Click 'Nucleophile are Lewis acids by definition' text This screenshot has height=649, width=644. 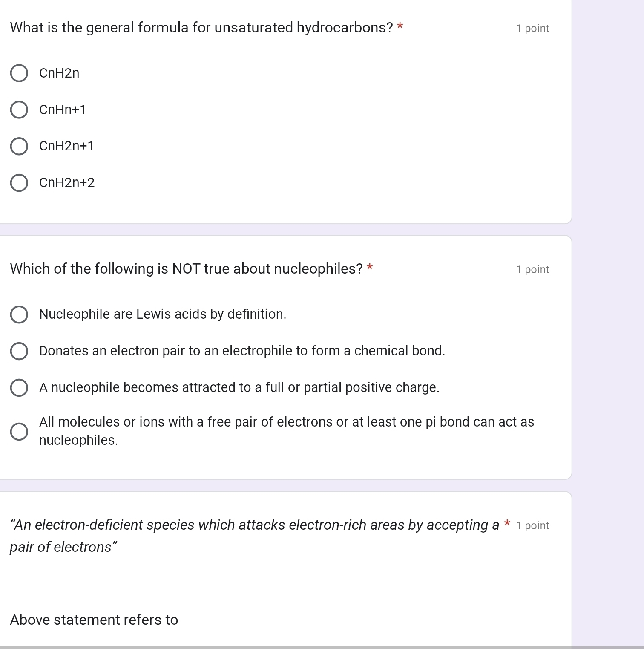[x=163, y=314]
